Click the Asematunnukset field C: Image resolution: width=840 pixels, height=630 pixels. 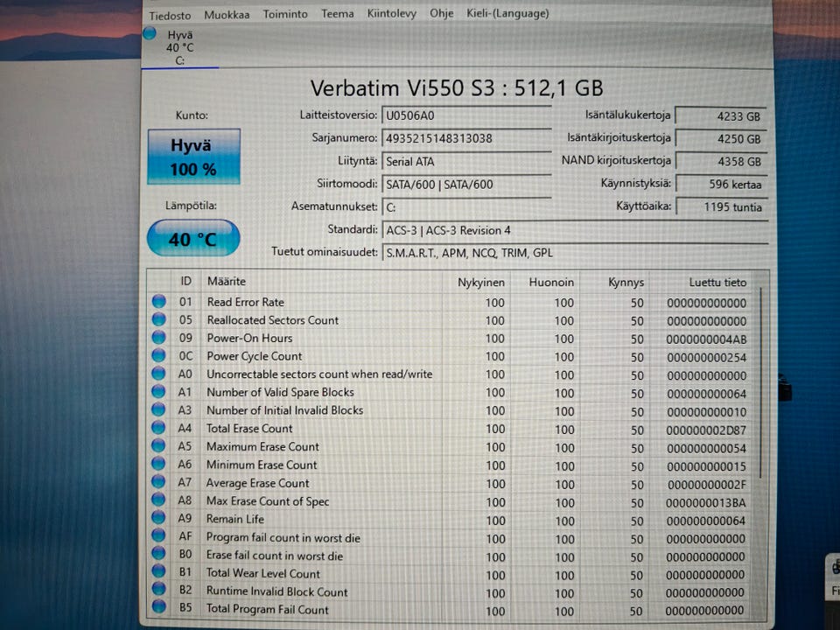tap(466, 207)
